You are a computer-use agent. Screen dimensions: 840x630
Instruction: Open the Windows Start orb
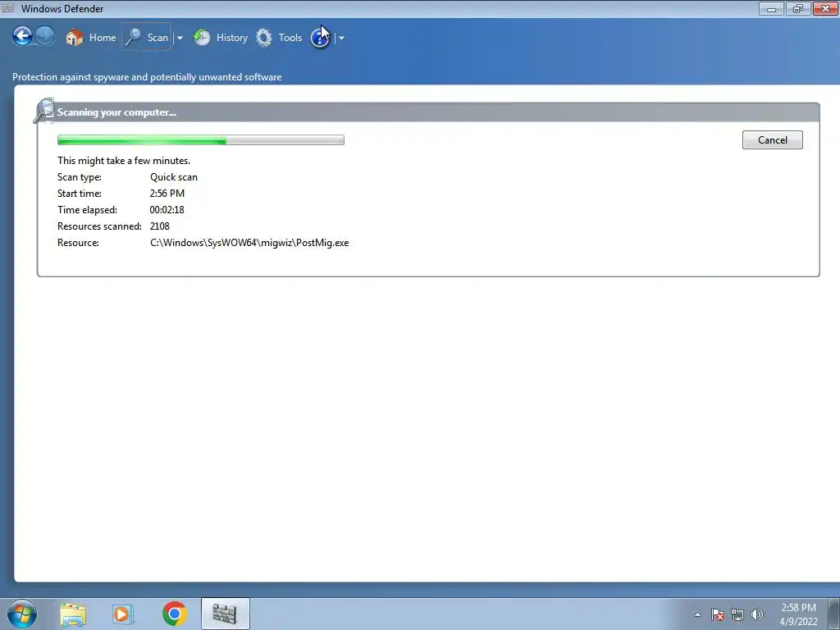click(22, 614)
